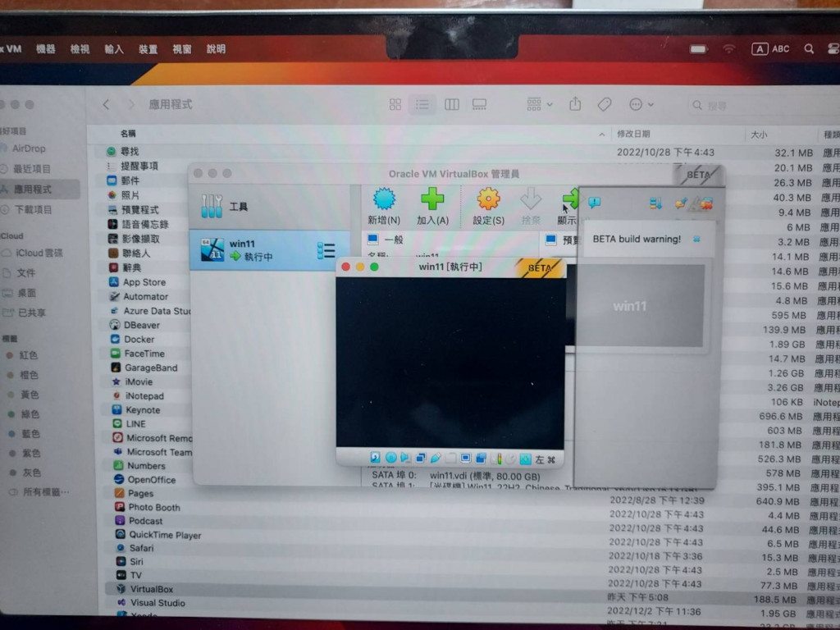Open 下載項目 in Finder sidebar
This screenshot has width=840, height=630.
click(x=33, y=209)
